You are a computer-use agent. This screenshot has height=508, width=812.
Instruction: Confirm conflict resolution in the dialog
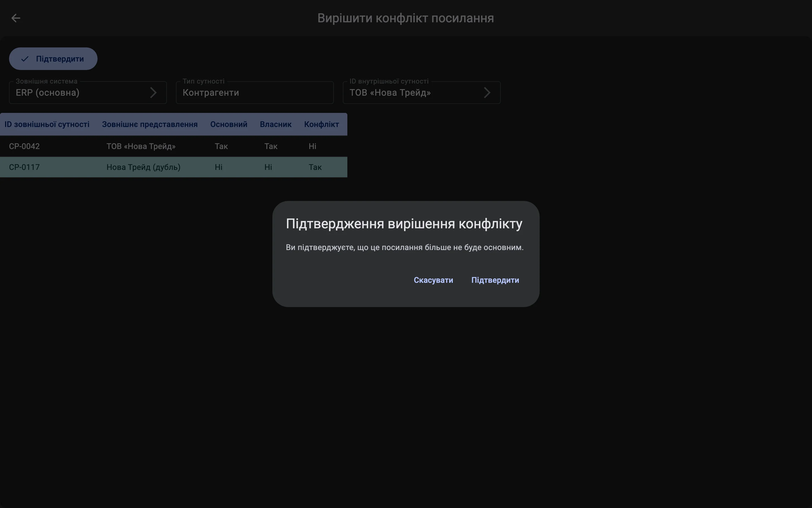495,280
